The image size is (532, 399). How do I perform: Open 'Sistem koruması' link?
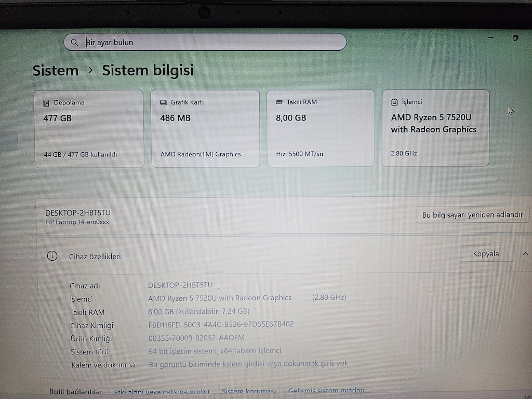coord(249,391)
